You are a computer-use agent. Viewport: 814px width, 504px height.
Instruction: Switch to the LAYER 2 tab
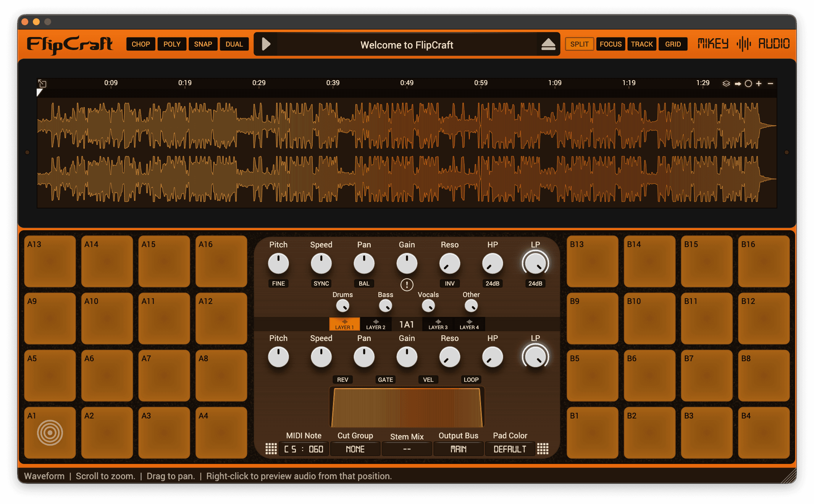(376, 325)
